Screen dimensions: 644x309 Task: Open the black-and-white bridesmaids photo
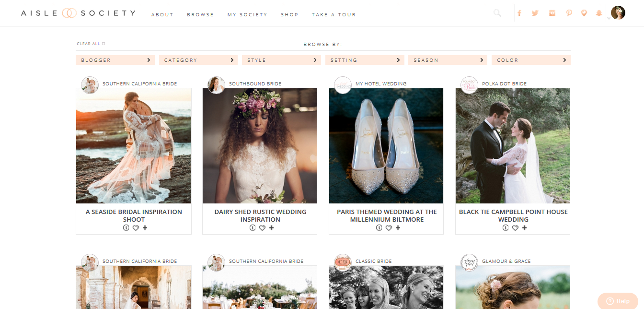point(386,287)
